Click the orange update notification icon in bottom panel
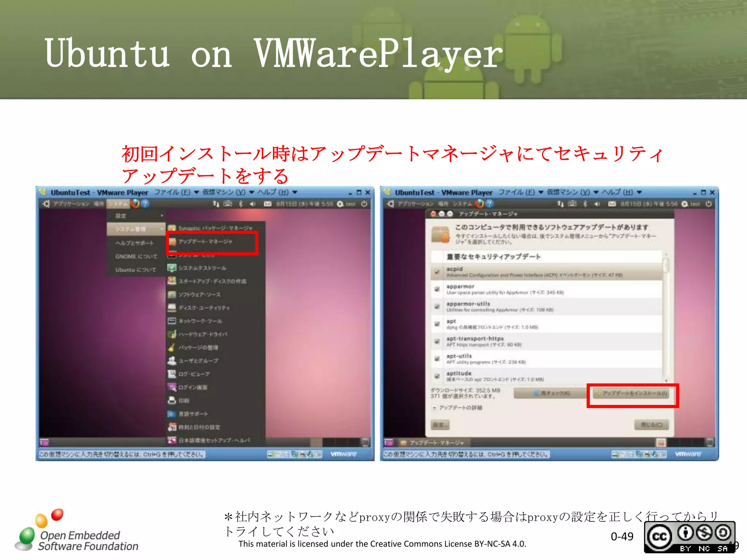 (x=661, y=442)
